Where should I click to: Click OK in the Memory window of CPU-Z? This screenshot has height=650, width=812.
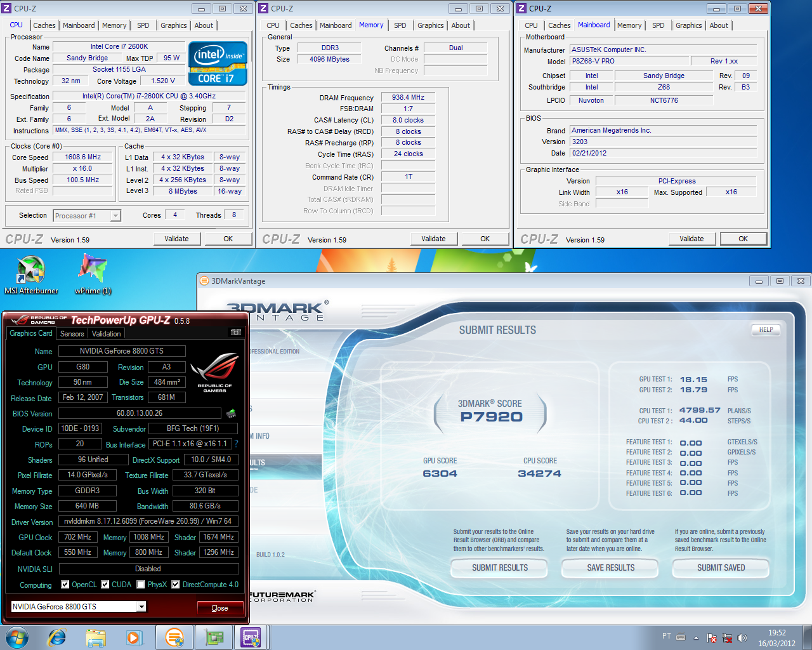485,239
